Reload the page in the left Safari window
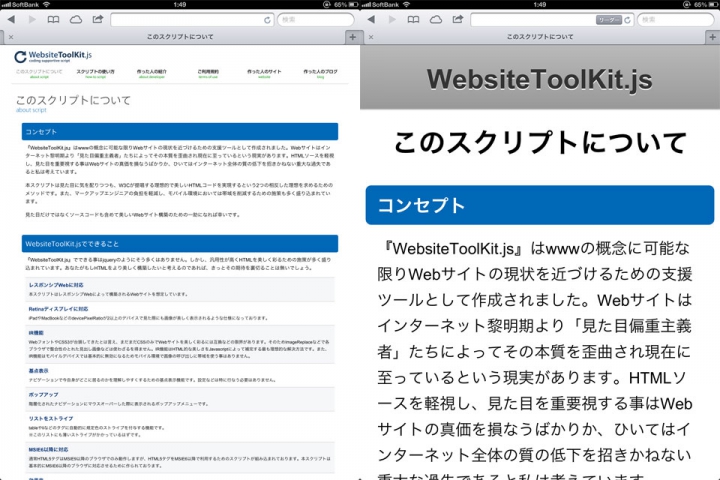720x480 pixels. click(x=267, y=20)
